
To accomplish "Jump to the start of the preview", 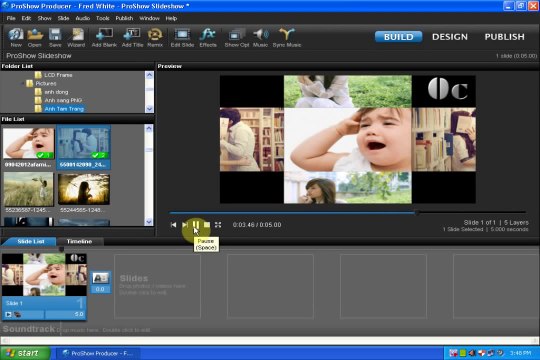I will [x=173, y=225].
